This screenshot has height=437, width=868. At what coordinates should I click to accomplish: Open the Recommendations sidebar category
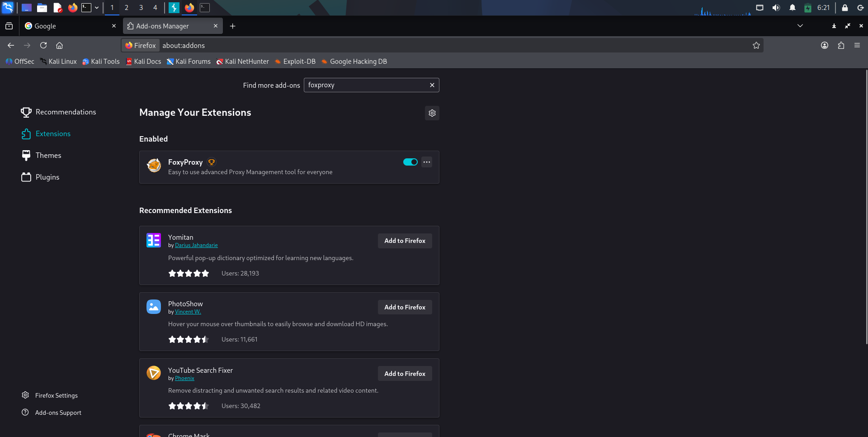click(x=58, y=112)
